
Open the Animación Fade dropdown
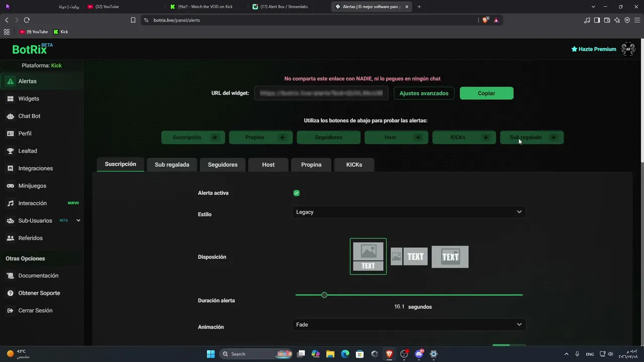(x=409, y=325)
